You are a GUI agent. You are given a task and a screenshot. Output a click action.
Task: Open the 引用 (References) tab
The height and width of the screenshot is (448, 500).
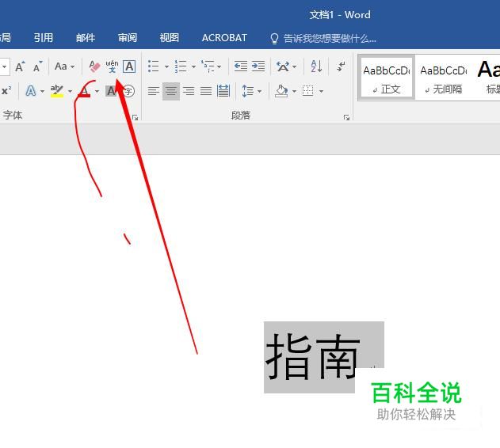44,38
